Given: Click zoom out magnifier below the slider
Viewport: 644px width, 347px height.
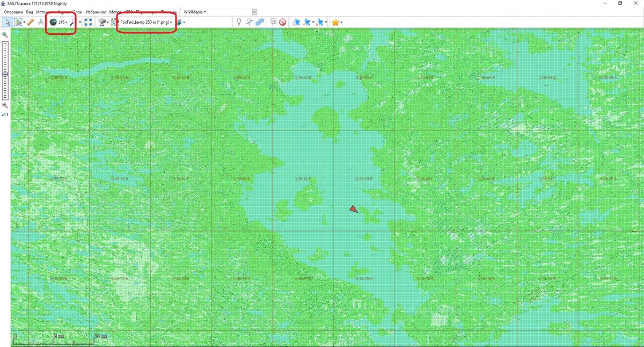Looking at the screenshot, I should (x=5, y=106).
